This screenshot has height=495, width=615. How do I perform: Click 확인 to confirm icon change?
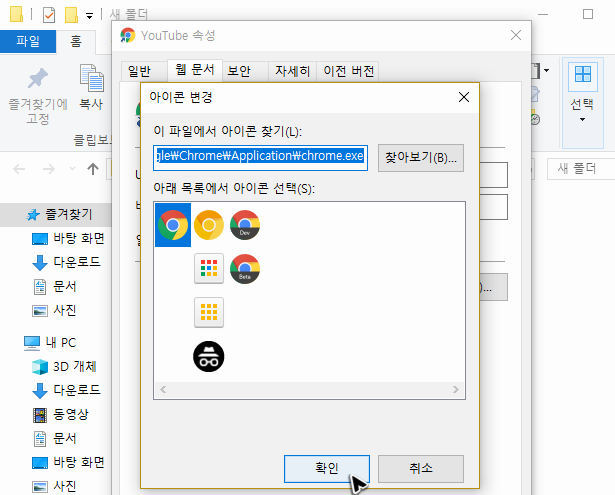pyautogui.click(x=327, y=469)
